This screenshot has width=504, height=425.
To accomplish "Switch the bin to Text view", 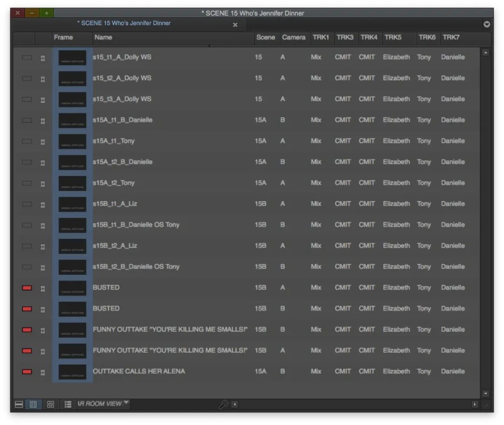I will click(x=33, y=404).
